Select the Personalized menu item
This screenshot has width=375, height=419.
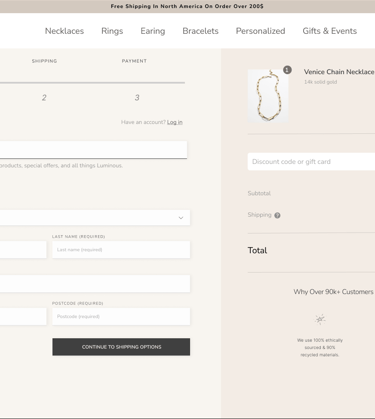260,31
